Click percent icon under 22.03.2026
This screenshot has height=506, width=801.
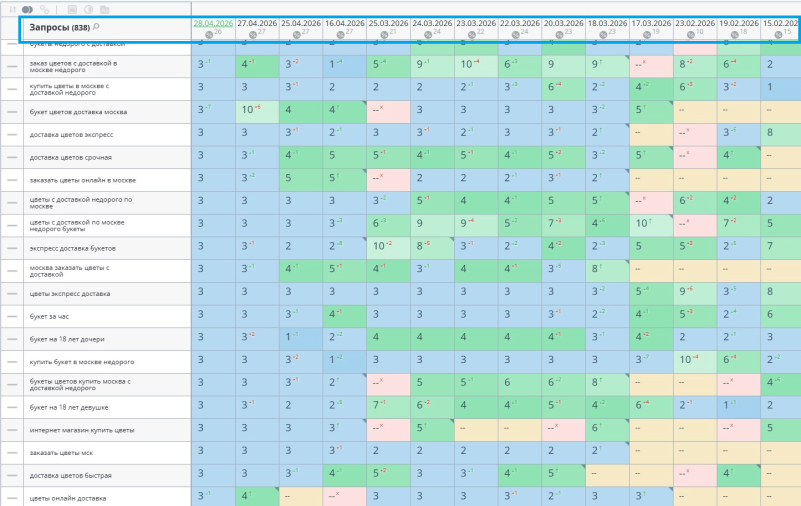[x=516, y=35]
